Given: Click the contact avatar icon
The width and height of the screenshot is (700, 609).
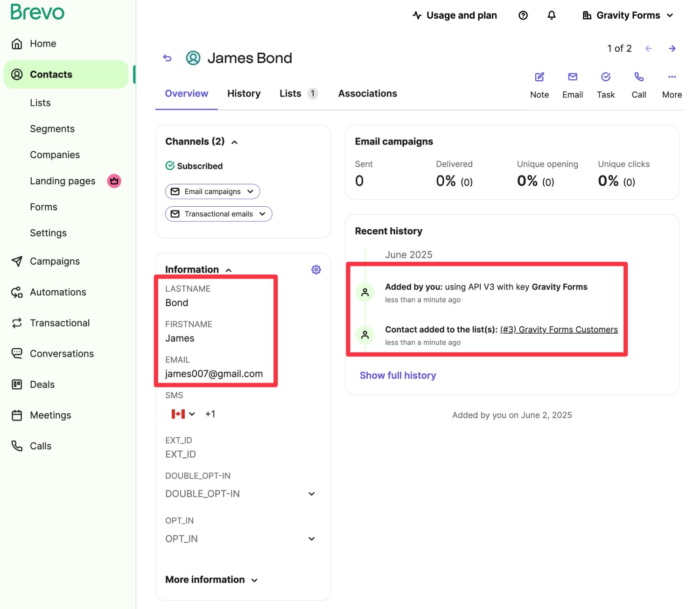Looking at the screenshot, I should click(193, 58).
